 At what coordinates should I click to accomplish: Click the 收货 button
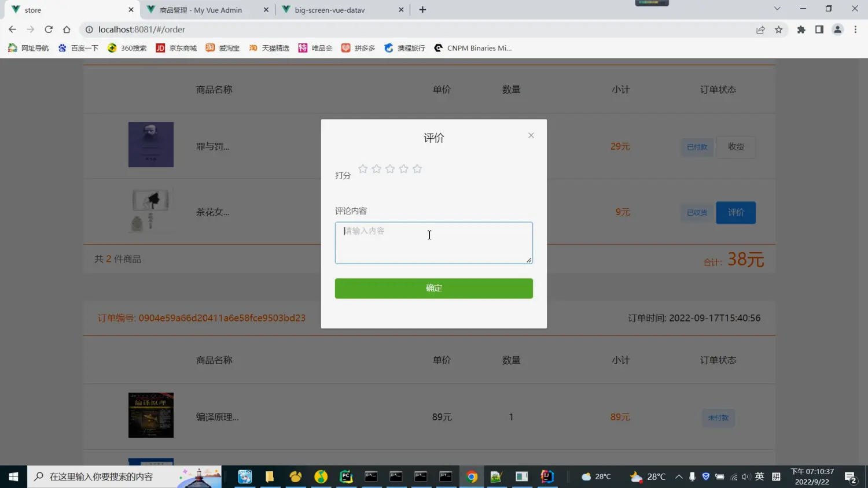tap(735, 147)
